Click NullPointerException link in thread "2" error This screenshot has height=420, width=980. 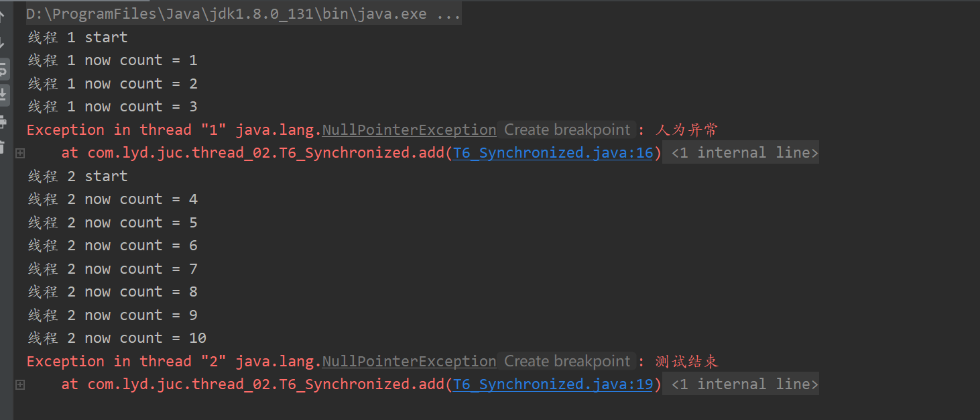tap(409, 362)
